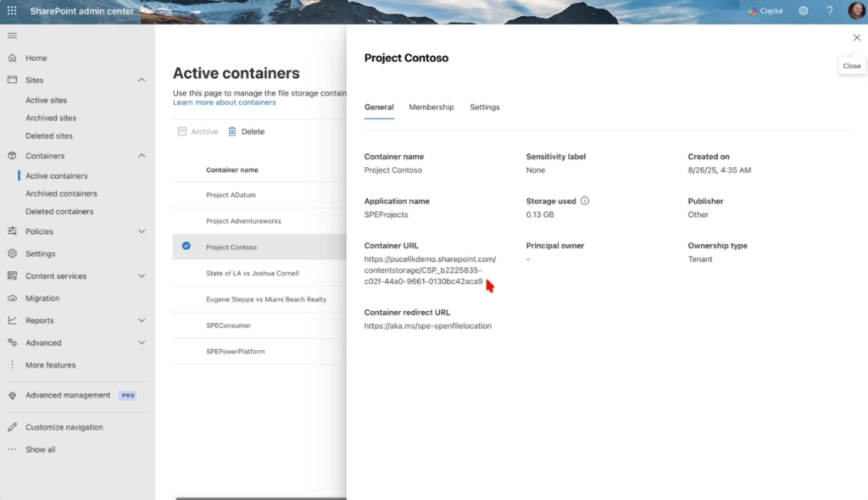Click the Advanced icon in sidebar
This screenshot has width=868, height=500.
pos(12,342)
